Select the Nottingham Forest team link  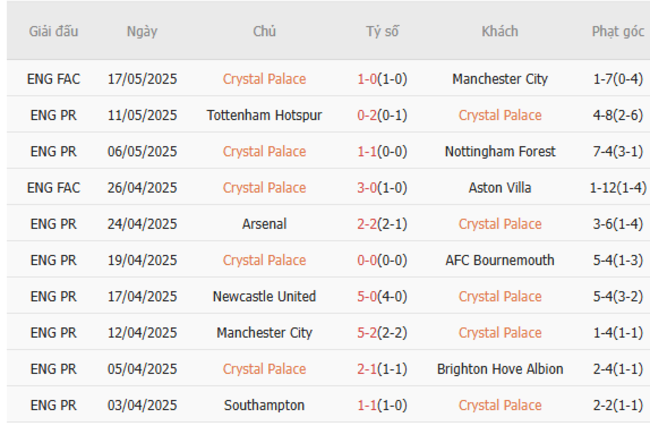499,152
